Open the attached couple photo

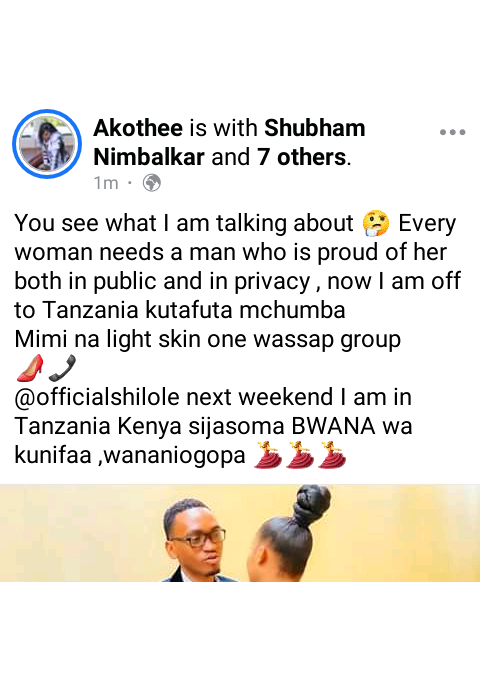(240, 533)
